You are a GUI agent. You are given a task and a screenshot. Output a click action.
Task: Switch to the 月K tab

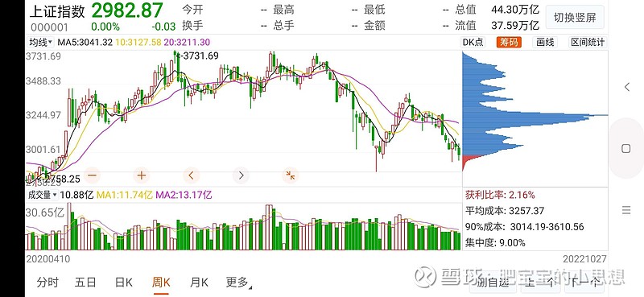(x=199, y=283)
